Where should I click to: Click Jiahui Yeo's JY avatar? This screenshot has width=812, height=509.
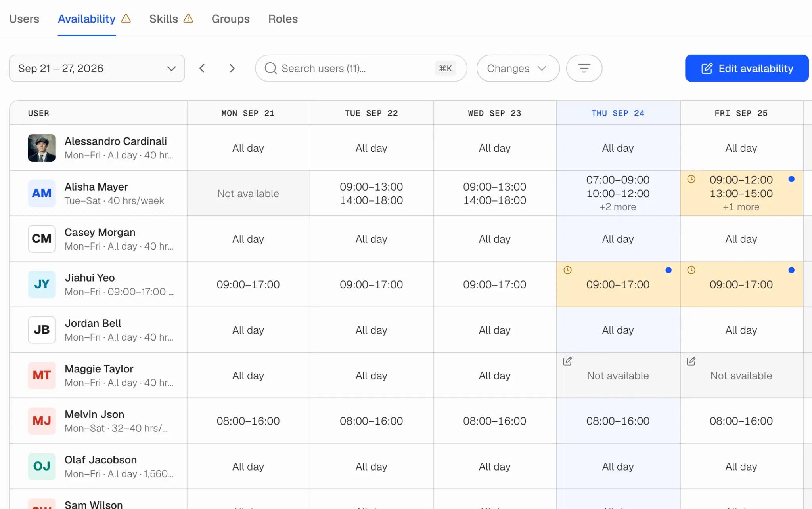coord(42,284)
